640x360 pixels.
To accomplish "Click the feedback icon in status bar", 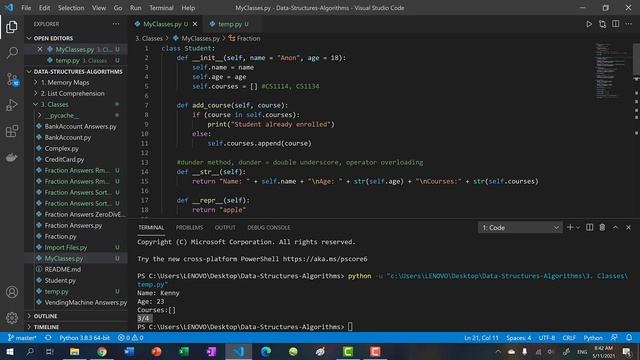I will point(614,337).
